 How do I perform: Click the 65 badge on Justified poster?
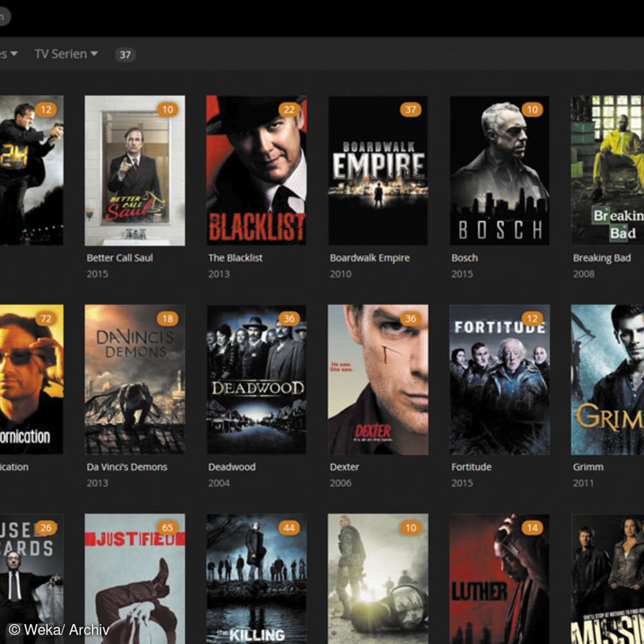tap(167, 528)
